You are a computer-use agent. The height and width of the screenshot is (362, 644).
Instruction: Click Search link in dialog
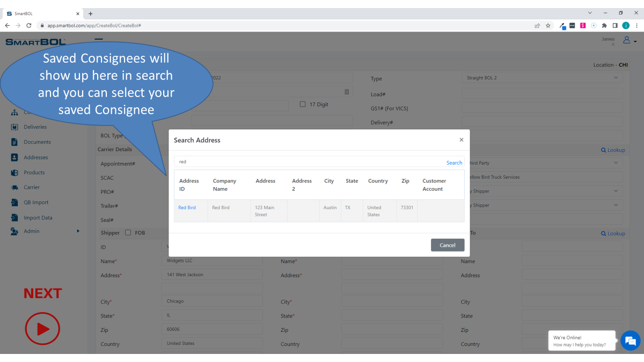[454, 162]
